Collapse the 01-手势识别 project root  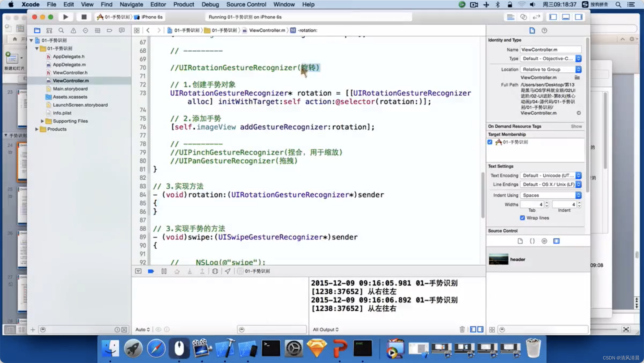click(x=31, y=40)
